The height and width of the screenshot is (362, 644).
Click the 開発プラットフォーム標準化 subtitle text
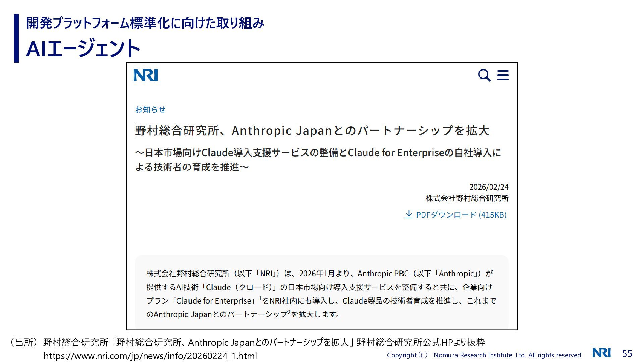(x=145, y=23)
